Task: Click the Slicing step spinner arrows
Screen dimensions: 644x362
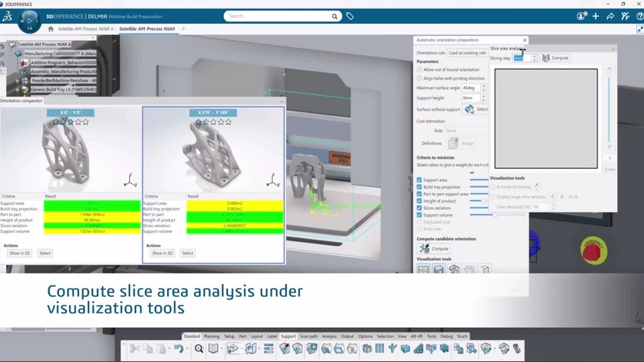Action: point(535,58)
